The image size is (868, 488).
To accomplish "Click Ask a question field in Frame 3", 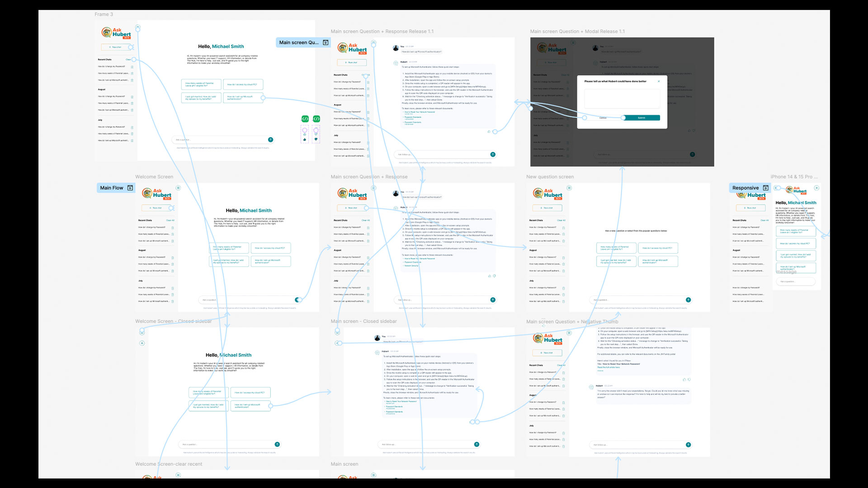I will pyautogui.click(x=223, y=140).
